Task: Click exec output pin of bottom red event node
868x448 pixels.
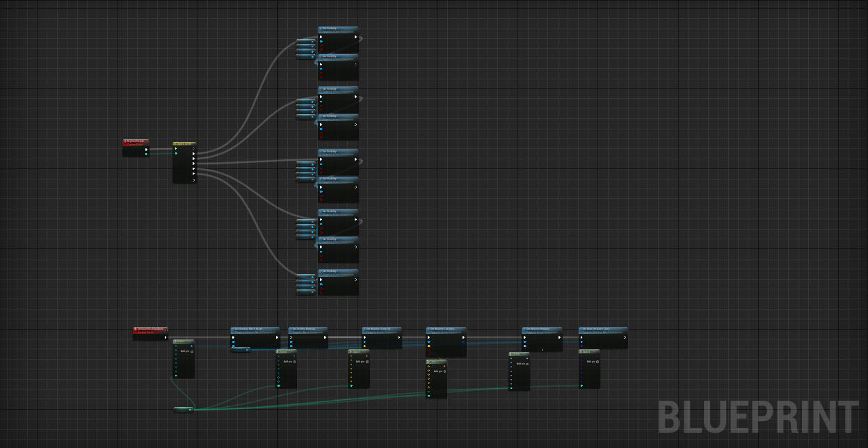Action: coord(165,337)
